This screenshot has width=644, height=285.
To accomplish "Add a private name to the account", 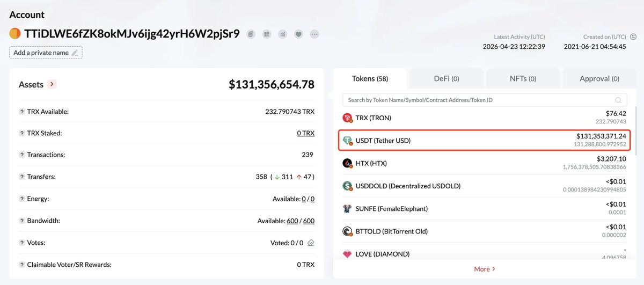I will pos(46,53).
